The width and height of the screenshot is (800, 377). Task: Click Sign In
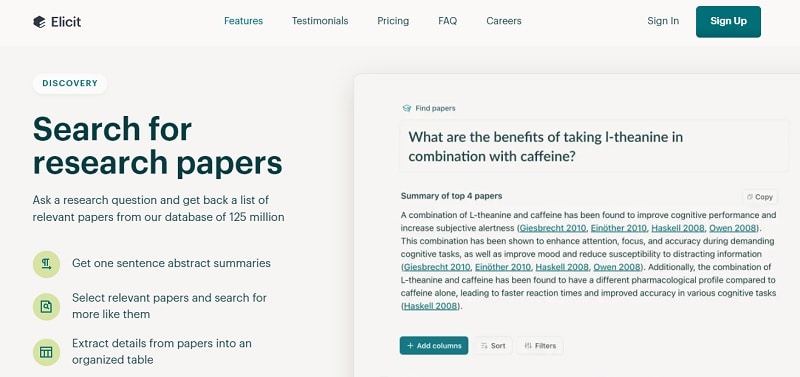[x=663, y=21]
